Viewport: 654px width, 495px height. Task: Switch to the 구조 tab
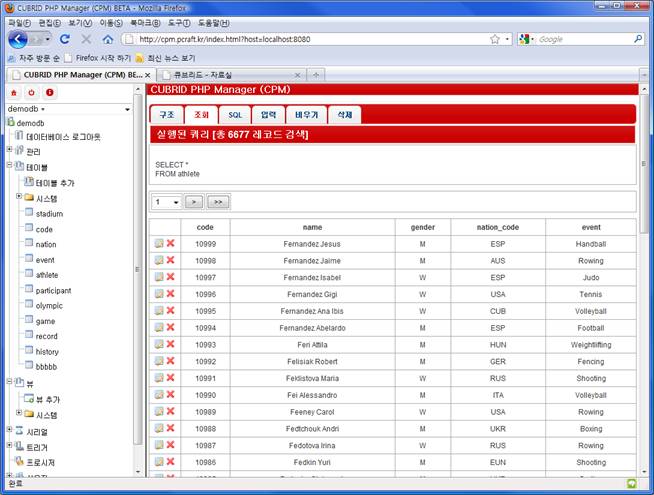[x=167, y=115]
